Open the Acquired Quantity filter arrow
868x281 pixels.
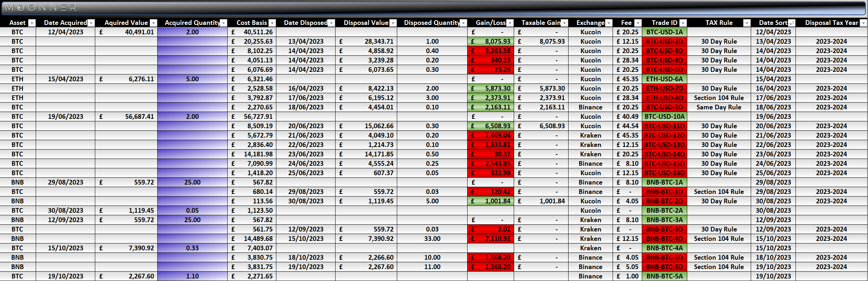coord(224,23)
